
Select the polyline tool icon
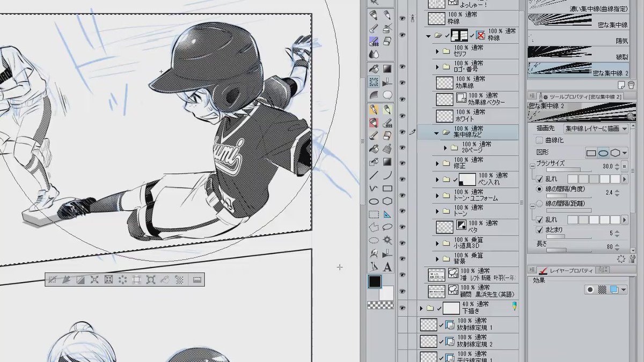click(374, 188)
